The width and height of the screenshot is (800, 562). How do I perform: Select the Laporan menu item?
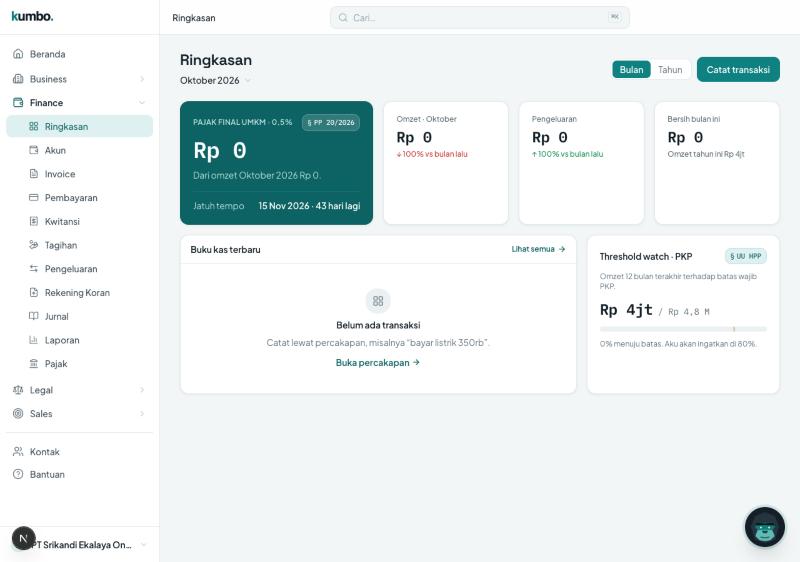coord(80,340)
